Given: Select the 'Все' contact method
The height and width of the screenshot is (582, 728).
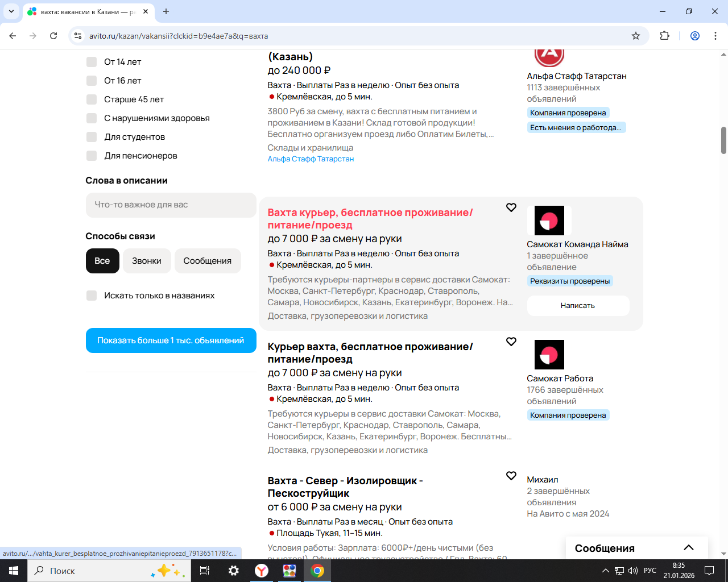Looking at the screenshot, I should [x=102, y=261].
